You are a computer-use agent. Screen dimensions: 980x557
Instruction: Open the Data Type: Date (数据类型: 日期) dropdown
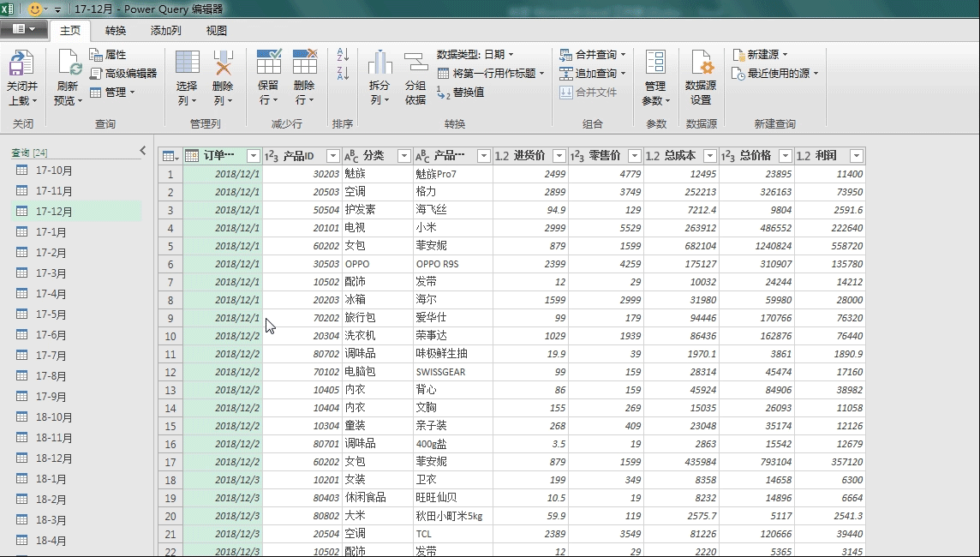(475, 55)
